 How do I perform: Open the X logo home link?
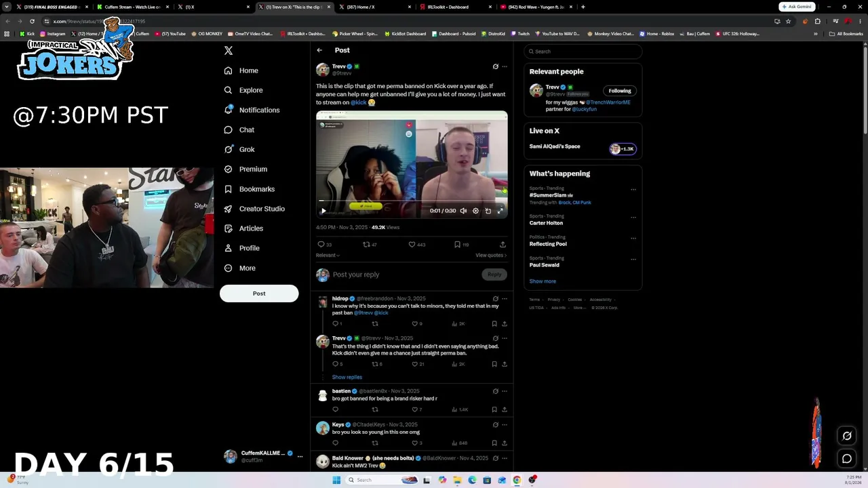229,50
